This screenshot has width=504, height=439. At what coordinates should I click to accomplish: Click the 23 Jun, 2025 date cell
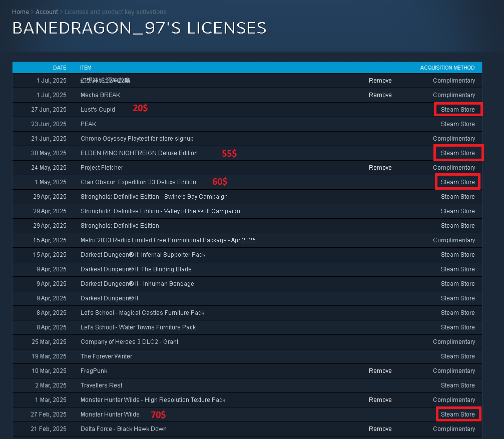pyautogui.click(x=49, y=124)
